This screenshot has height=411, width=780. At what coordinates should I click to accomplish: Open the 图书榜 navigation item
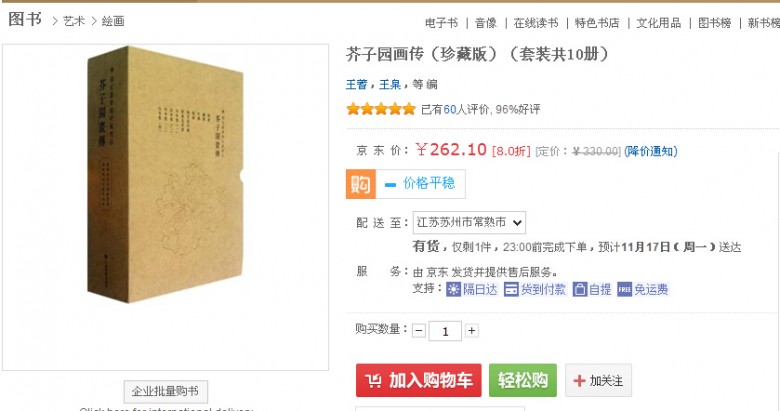click(714, 23)
